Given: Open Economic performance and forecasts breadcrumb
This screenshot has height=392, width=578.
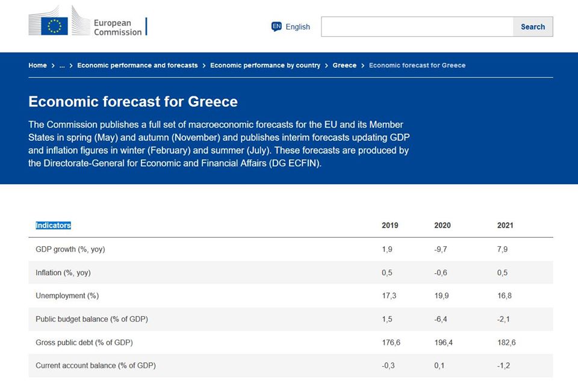Looking at the screenshot, I should tap(137, 65).
